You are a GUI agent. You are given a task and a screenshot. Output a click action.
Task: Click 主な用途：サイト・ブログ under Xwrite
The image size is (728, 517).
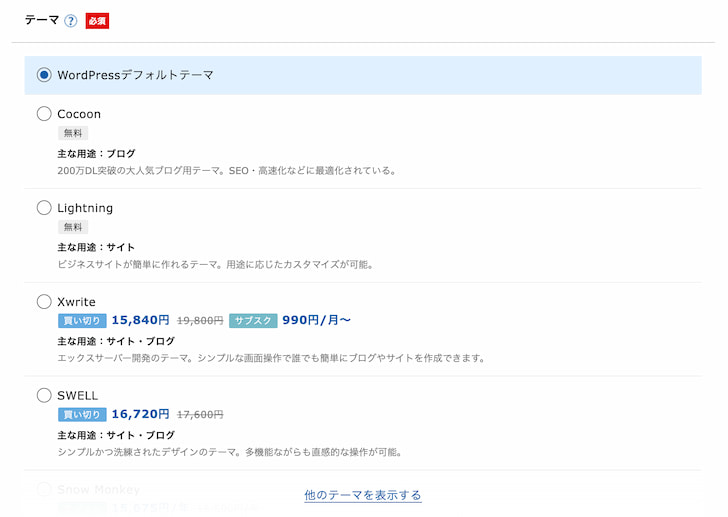pyautogui.click(x=116, y=341)
